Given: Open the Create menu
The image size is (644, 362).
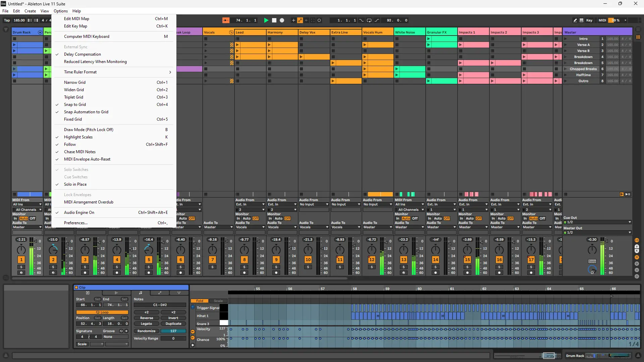Looking at the screenshot, I should click(x=30, y=11).
